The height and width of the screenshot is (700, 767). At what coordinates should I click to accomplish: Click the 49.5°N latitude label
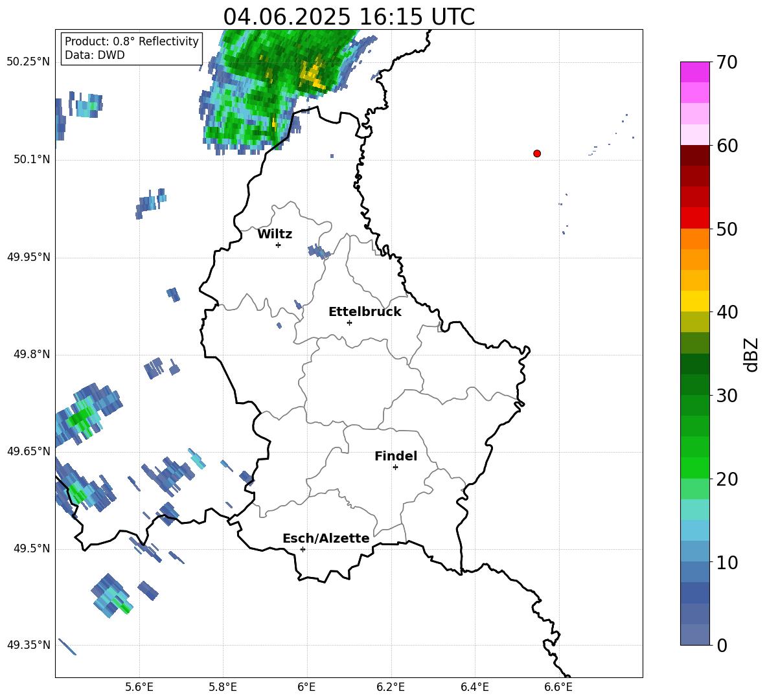click(x=32, y=548)
